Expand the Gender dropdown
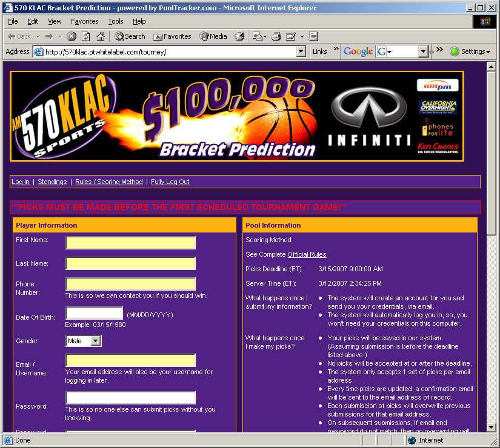500x448 pixels. tap(95, 341)
